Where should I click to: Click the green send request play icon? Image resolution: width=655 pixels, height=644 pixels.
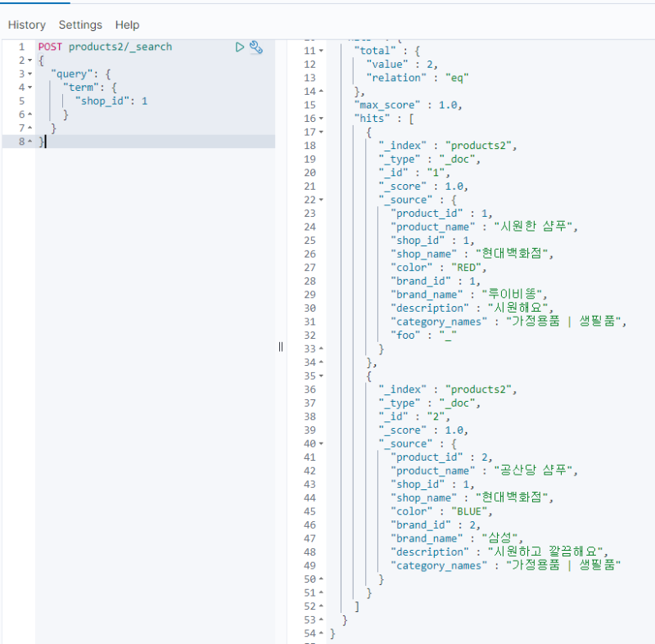tap(240, 47)
